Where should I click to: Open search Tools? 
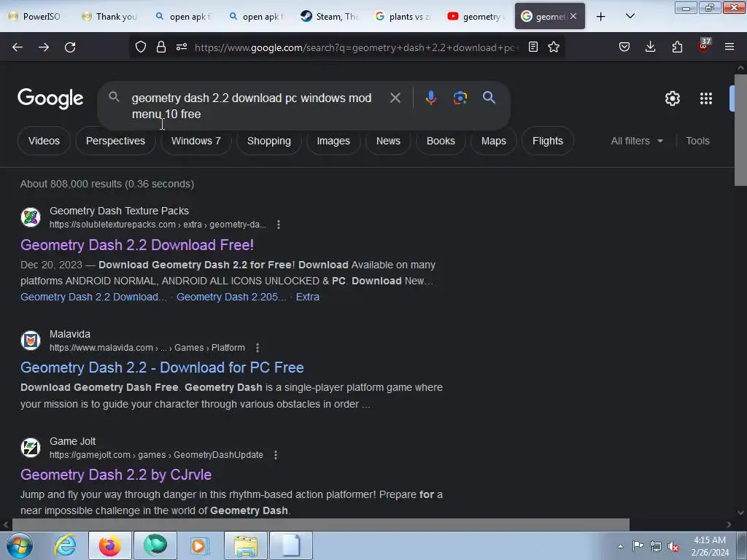[697, 141]
